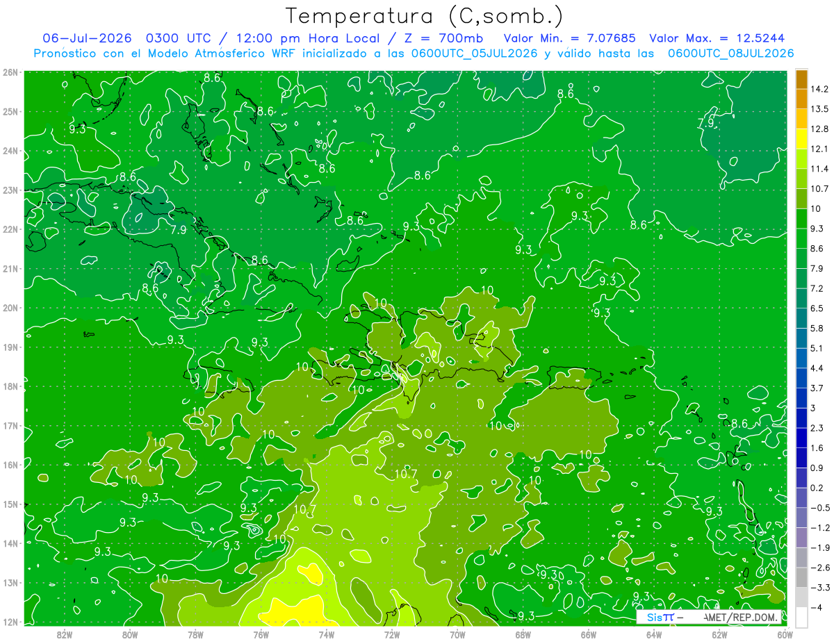This screenshot has width=834, height=644.
Task: Click "Modelo Atmosferico WRF" in the subtitle
Action: (x=220, y=53)
